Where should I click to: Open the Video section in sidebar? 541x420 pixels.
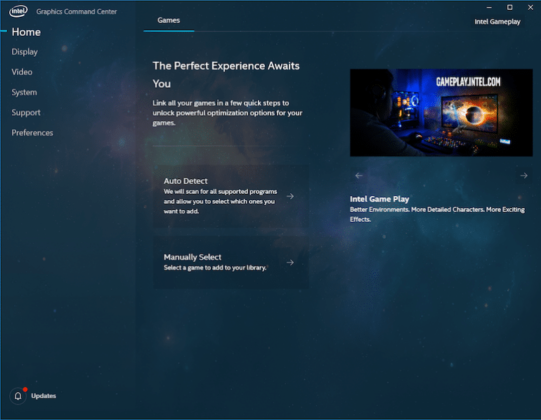22,72
